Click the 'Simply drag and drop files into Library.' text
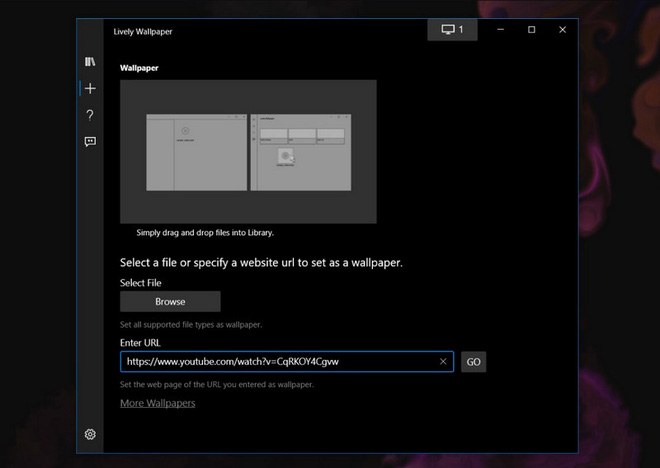Viewport: 660px width, 468px height. coord(205,233)
